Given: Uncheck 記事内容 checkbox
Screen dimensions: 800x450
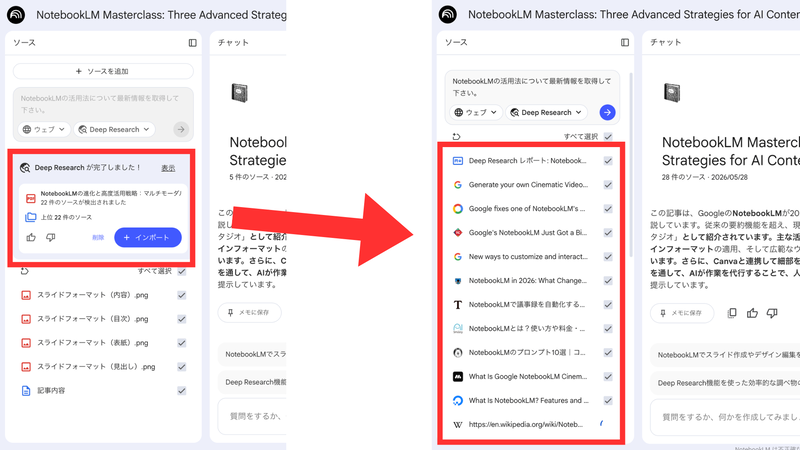Looking at the screenshot, I should [182, 391].
